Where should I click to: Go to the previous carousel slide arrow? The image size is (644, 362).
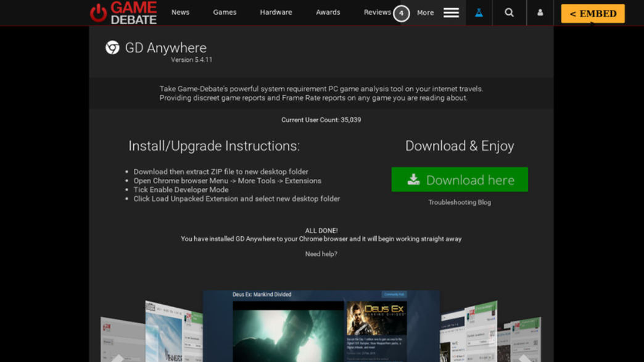tap(117, 358)
